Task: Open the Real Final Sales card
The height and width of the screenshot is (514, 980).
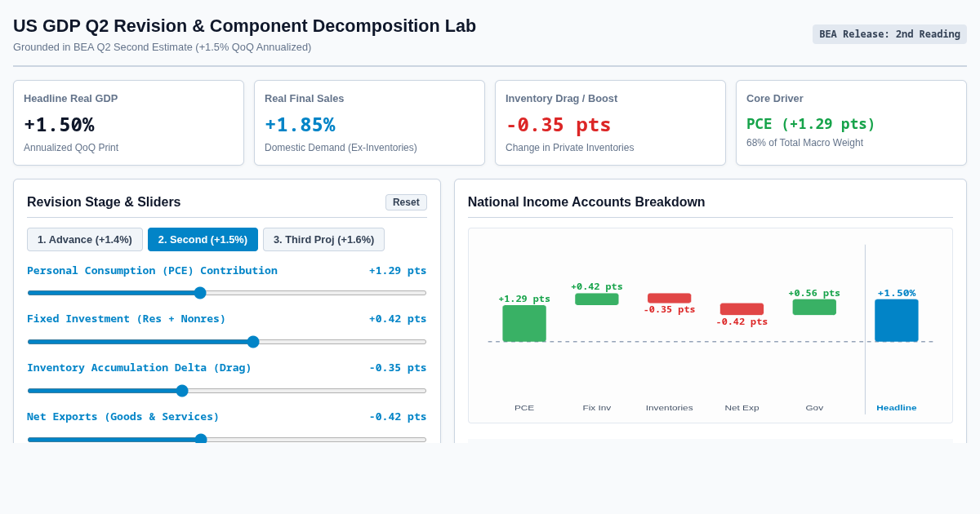Action: [x=369, y=123]
